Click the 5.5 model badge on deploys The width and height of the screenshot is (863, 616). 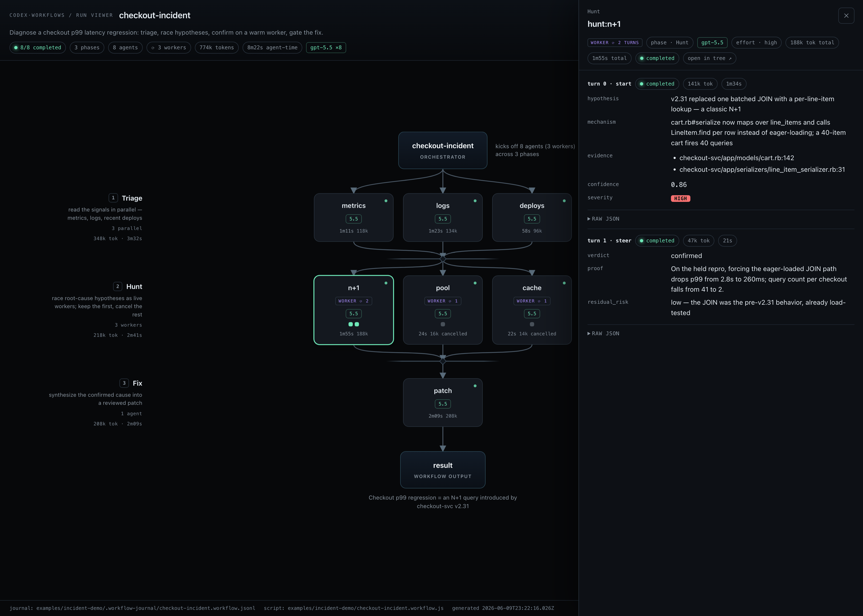(x=532, y=219)
